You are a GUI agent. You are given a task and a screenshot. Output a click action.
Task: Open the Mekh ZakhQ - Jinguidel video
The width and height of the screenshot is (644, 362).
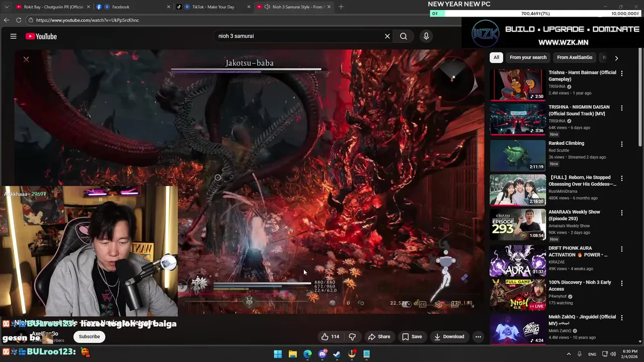pos(582,320)
